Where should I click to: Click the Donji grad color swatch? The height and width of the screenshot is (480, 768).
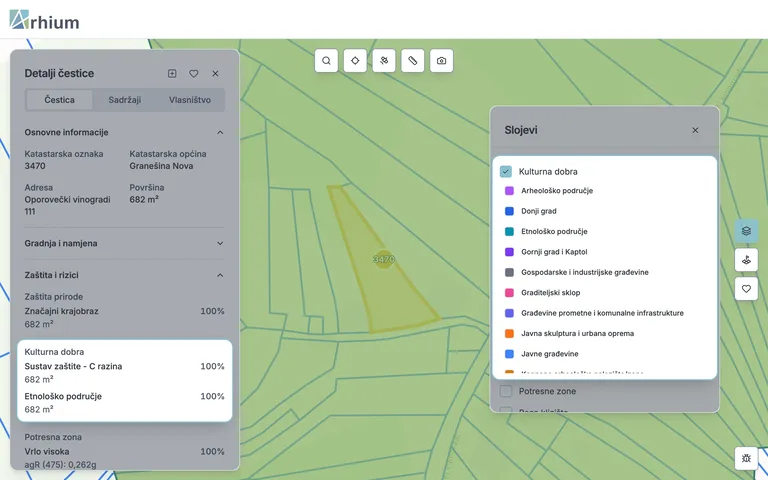[x=509, y=211]
